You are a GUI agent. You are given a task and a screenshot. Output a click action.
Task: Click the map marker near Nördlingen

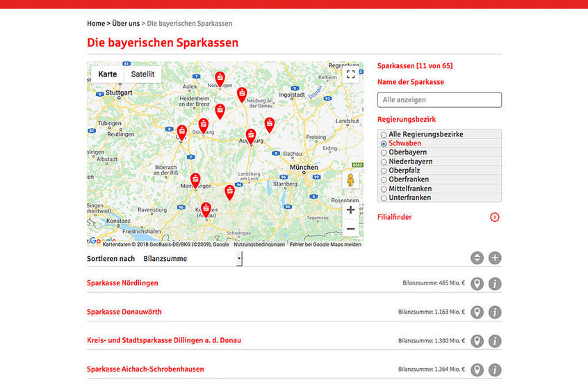[x=220, y=79]
